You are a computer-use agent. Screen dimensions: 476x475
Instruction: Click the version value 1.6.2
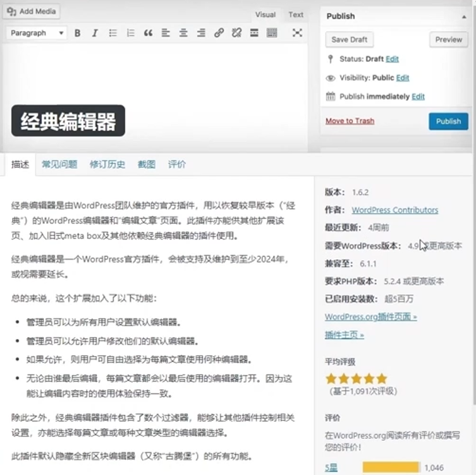pyautogui.click(x=360, y=192)
